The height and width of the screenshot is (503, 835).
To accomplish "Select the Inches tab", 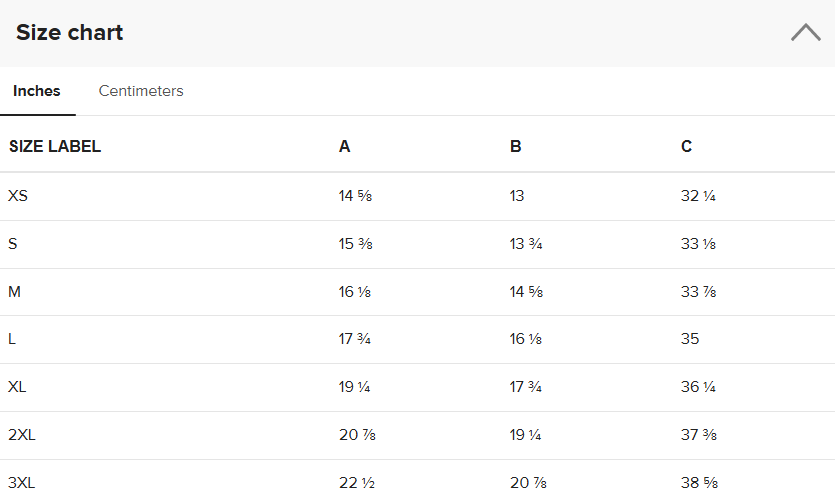I will [x=37, y=91].
